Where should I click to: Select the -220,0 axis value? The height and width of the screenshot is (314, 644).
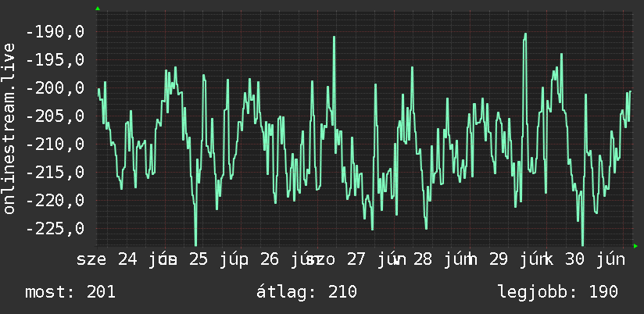[55, 200]
